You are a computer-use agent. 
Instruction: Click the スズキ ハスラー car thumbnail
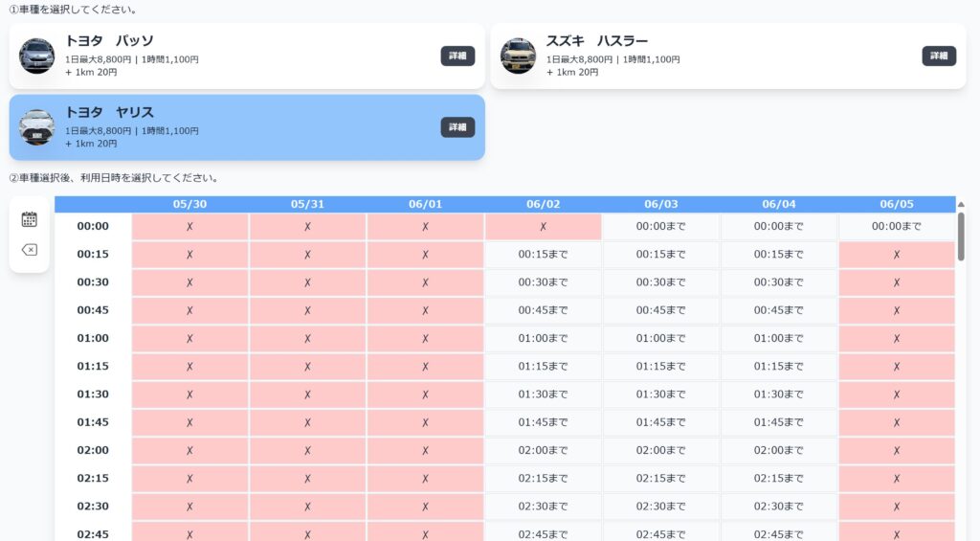tap(518, 56)
